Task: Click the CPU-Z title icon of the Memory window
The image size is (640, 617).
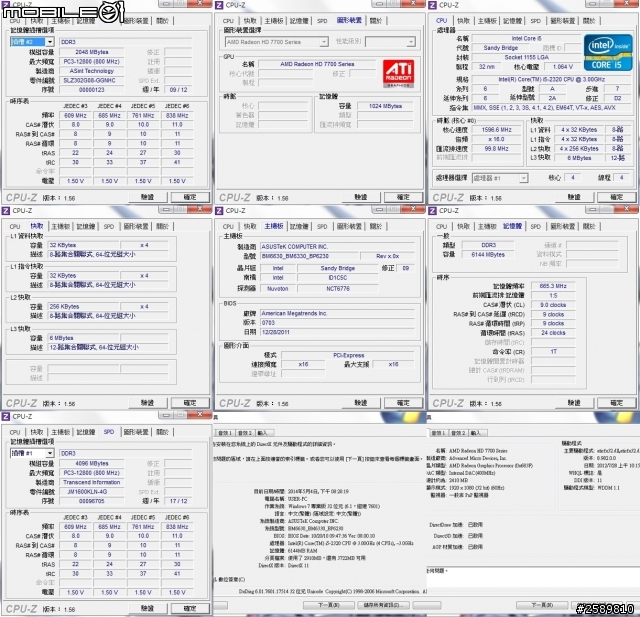Action: [x=432, y=211]
